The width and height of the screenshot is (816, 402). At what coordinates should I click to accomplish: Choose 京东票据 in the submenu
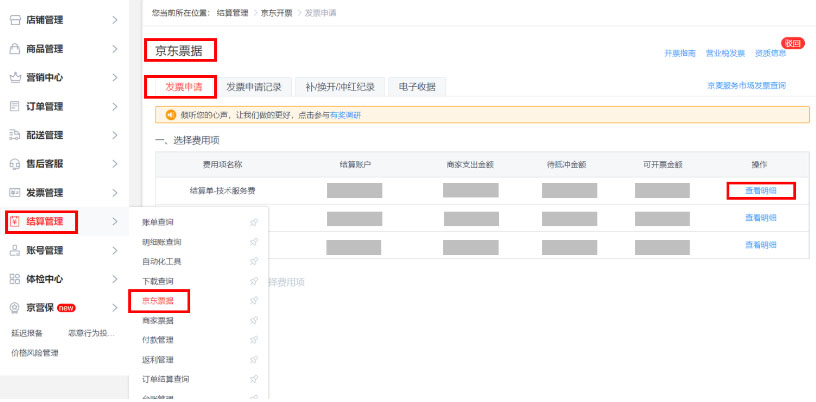click(158, 300)
